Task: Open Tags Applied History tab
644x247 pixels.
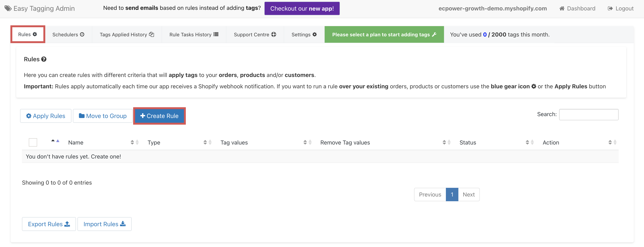Action: pos(127,34)
